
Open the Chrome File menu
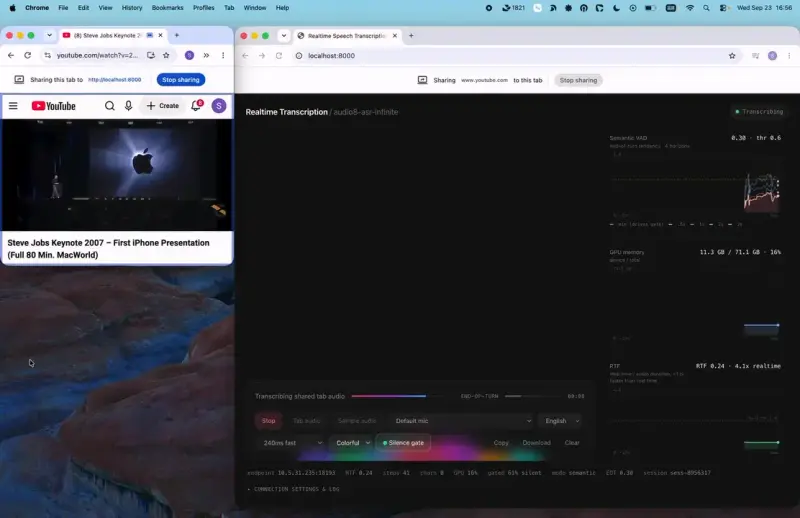coord(63,8)
